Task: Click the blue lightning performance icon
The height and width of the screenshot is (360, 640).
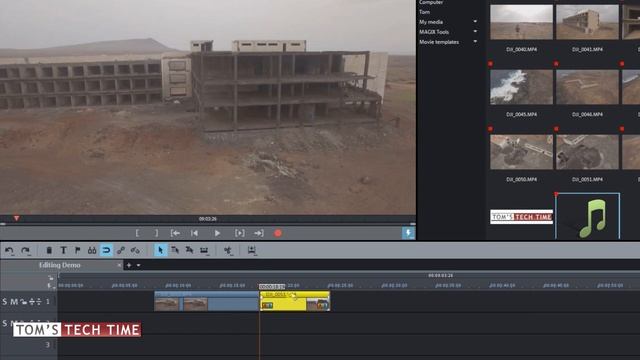Action: 408,233
